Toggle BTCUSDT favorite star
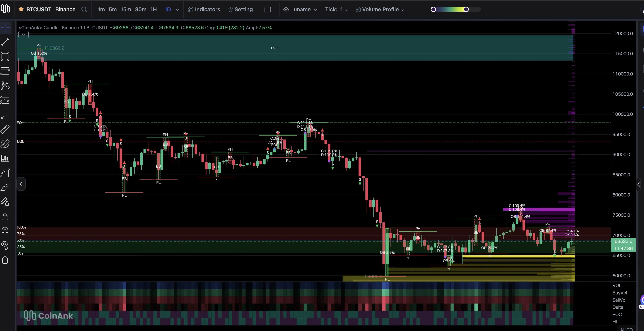Image resolution: width=644 pixels, height=331 pixels. coord(21,9)
